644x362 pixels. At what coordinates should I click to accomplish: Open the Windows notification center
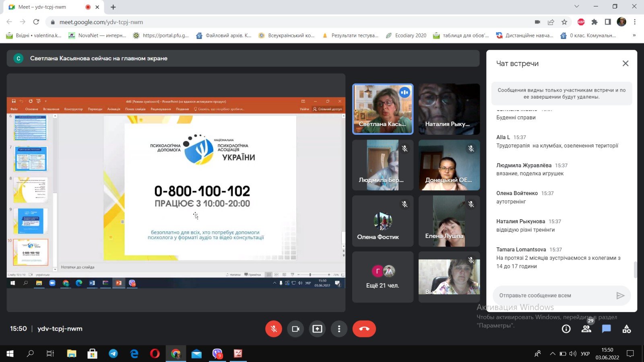click(x=630, y=354)
